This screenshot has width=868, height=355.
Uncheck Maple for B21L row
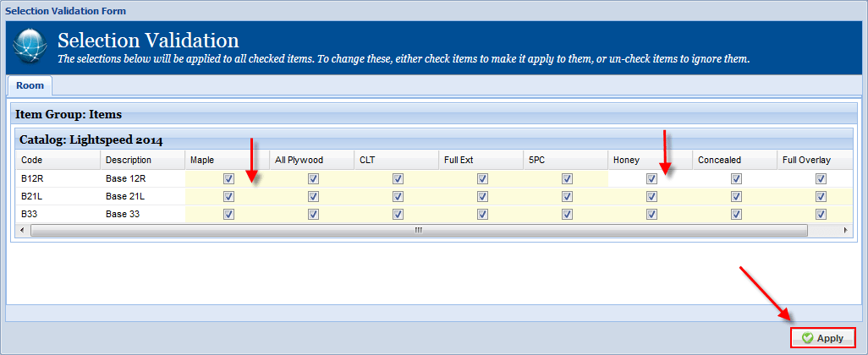[x=229, y=196]
